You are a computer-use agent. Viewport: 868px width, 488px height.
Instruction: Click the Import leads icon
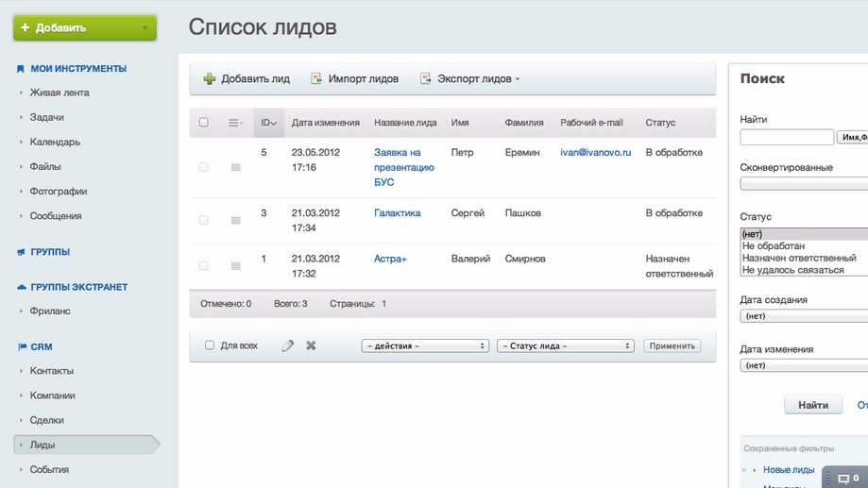pos(316,78)
